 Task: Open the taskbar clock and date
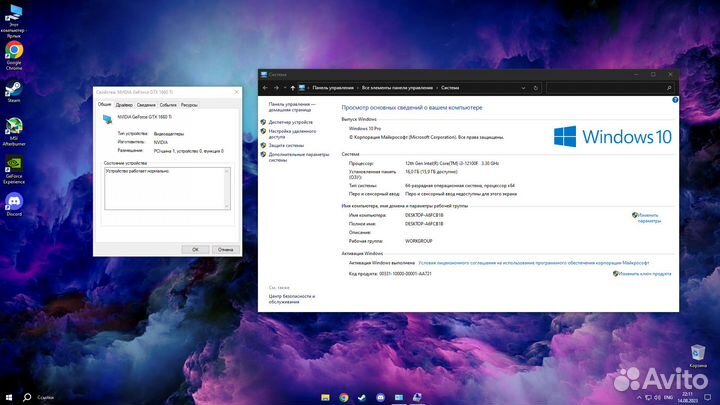click(x=688, y=397)
